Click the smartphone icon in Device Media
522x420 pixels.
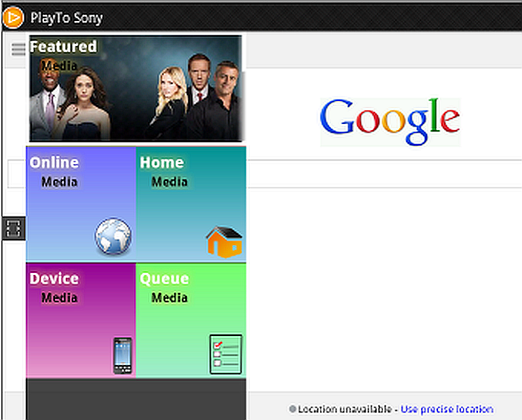123,356
